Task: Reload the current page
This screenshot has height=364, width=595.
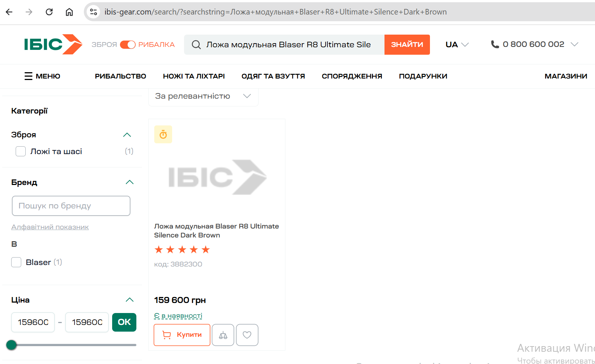Action: pos(49,12)
